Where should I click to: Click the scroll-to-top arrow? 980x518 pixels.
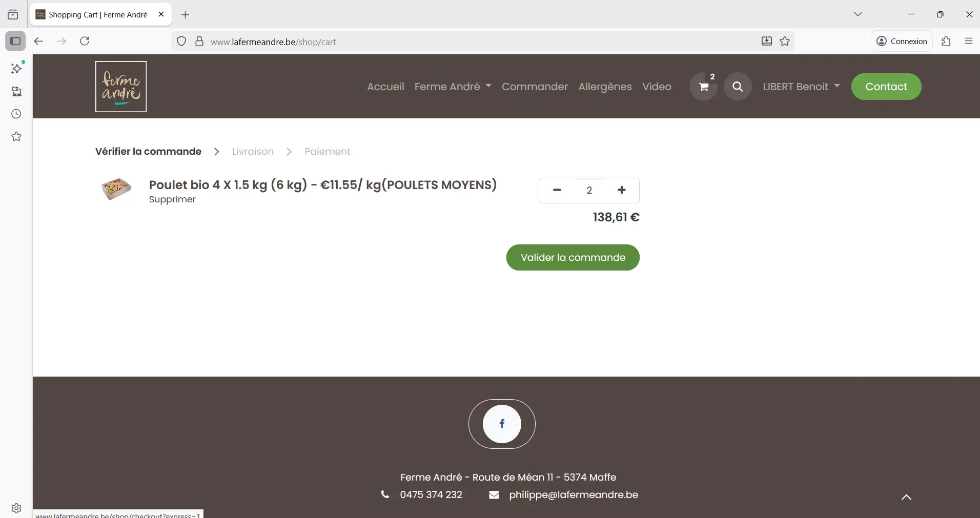point(906,497)
